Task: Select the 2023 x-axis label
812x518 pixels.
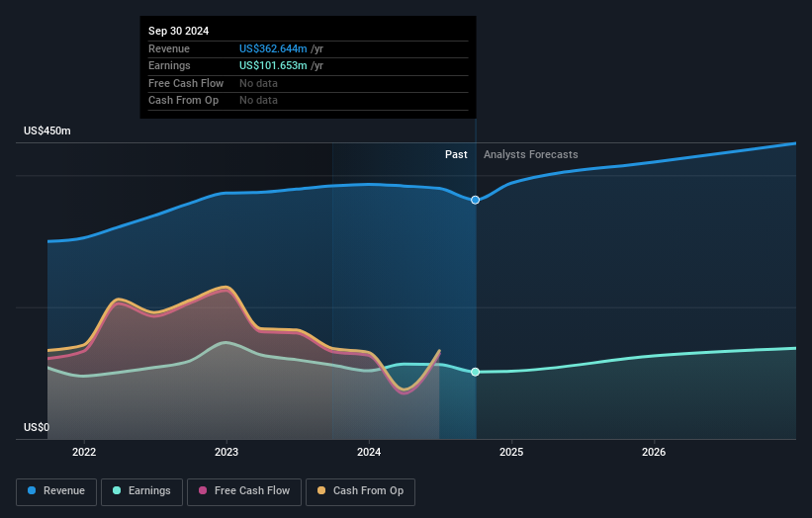Action: [226, 452]
